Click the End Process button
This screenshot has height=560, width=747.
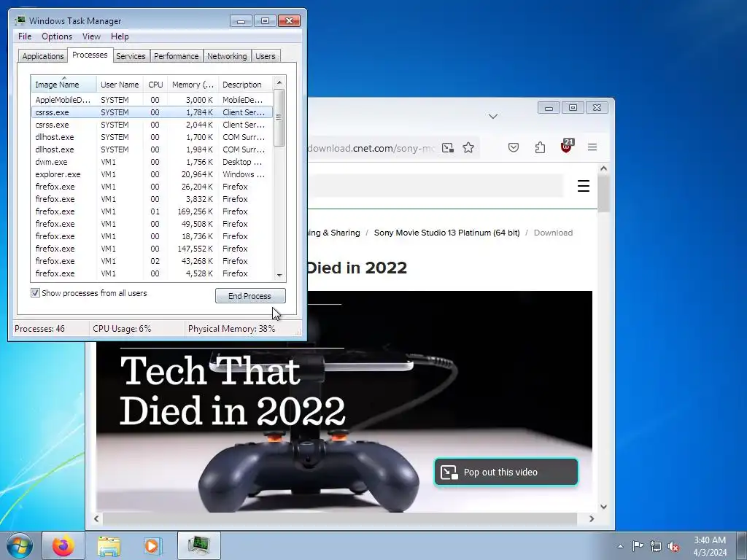tap(250, 296)
